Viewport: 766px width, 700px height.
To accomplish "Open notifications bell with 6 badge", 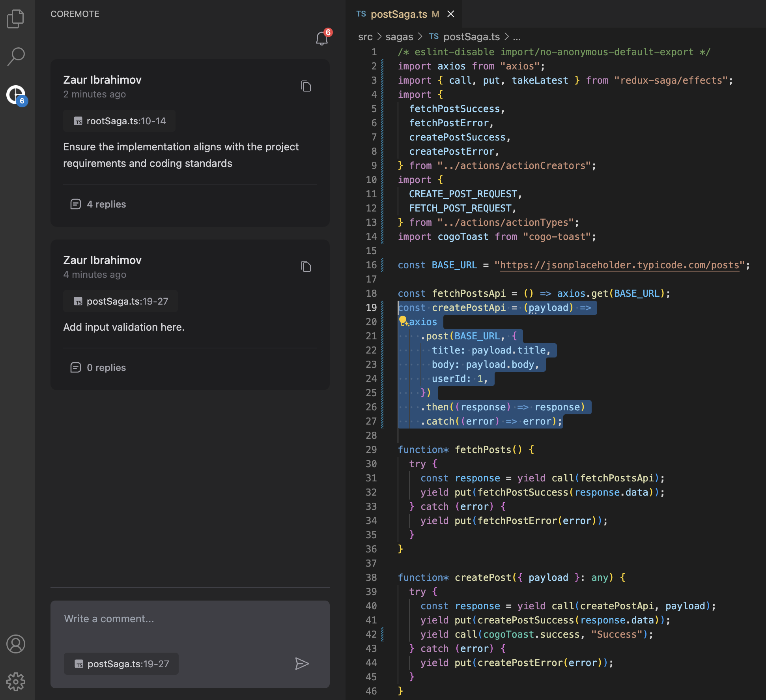I will pyautogui.click(x=323, y=37).
